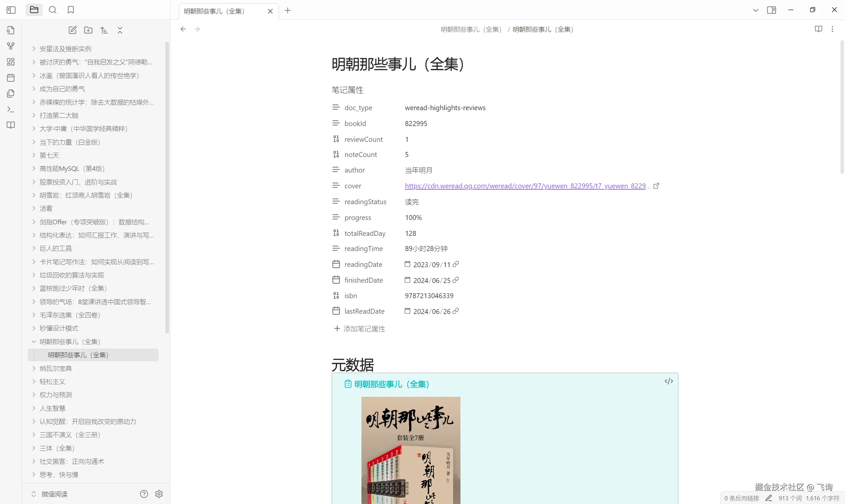Toggle the left sidebar
The width and height of the screenshot is (845, 504).
point(11,10)
